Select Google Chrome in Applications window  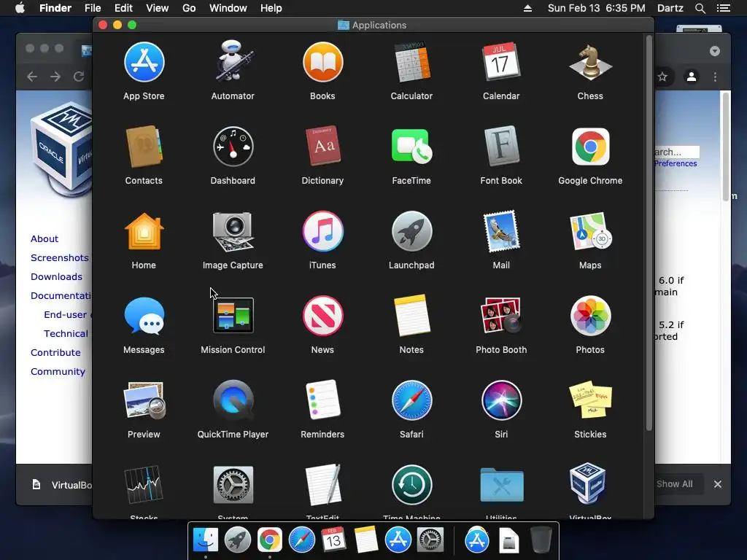(590, 147)
